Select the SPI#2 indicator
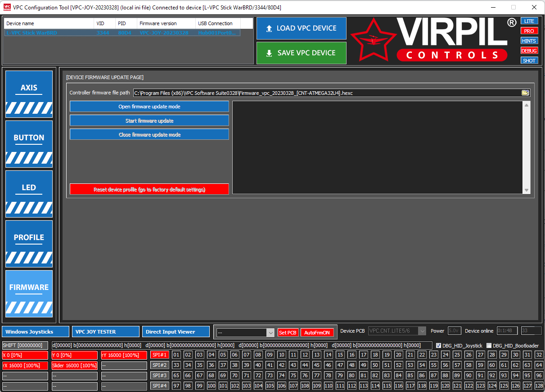The image size is (545, 392). [x=160, y=365]
